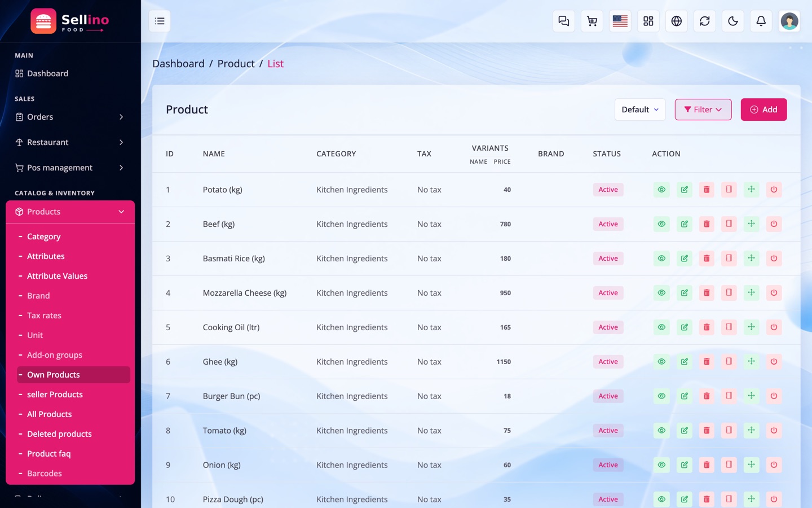This screenshot has width=812, height=508.
Task: Select Deleted products in sidebar
Action: click(x=59, y=434)
